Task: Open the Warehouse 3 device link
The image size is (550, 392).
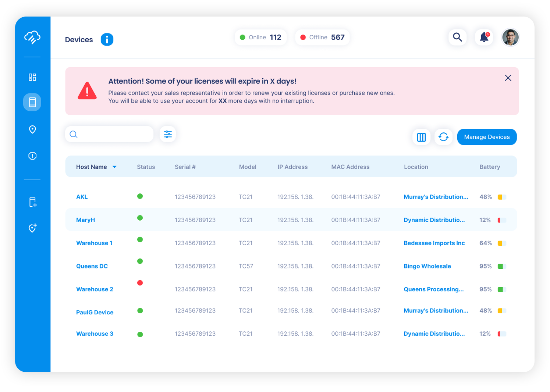Action: tap(95, 334)
